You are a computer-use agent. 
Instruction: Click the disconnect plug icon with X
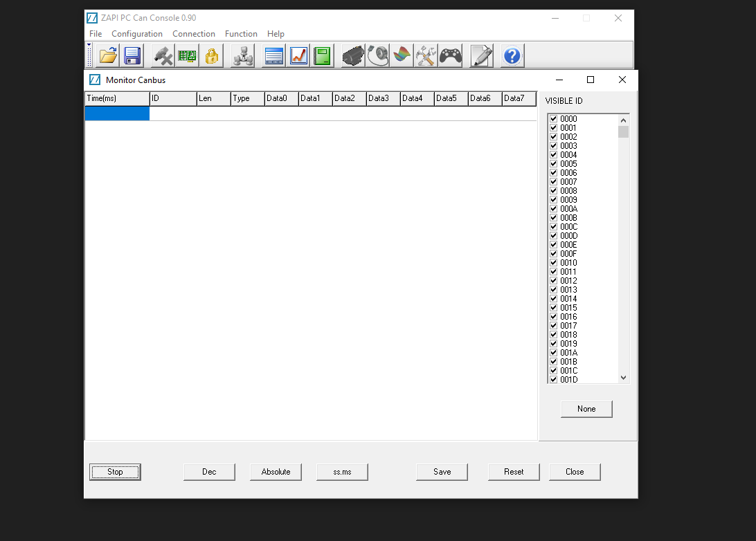(163, 56)
